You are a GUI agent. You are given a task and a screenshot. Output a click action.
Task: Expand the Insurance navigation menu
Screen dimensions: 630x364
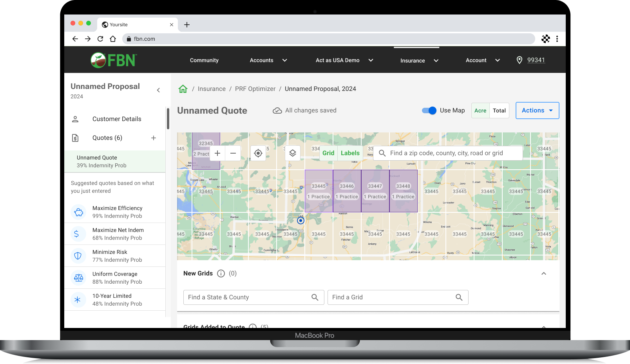click(419, 61)
